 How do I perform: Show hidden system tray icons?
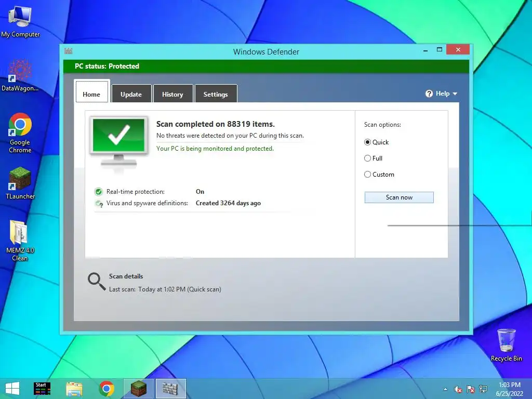445,389
